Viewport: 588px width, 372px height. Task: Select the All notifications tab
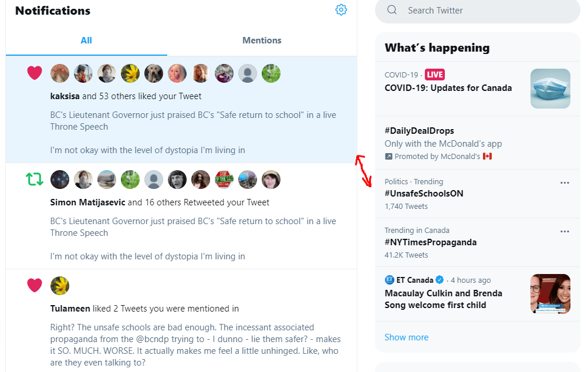pos(86,40)
